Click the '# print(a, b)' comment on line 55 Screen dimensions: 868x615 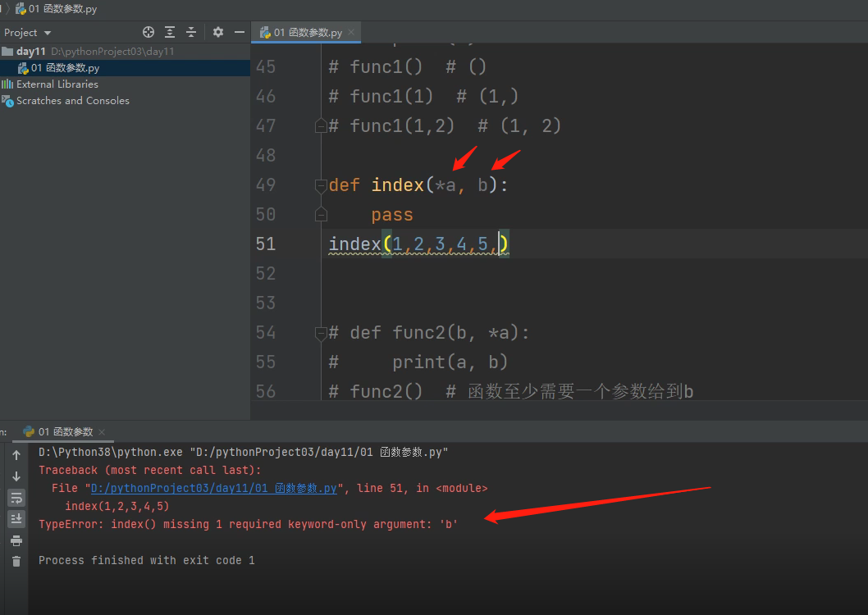[x=418, y=362]
